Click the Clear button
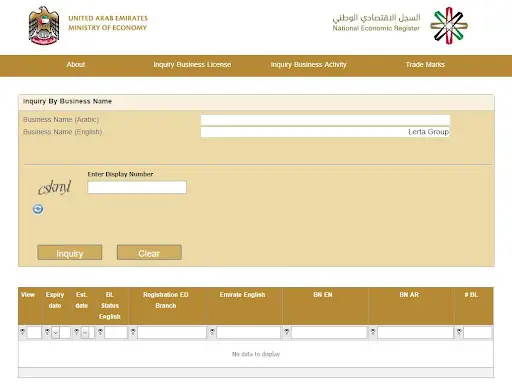Screen dimensions: 512x390 [x=149, y=253]
